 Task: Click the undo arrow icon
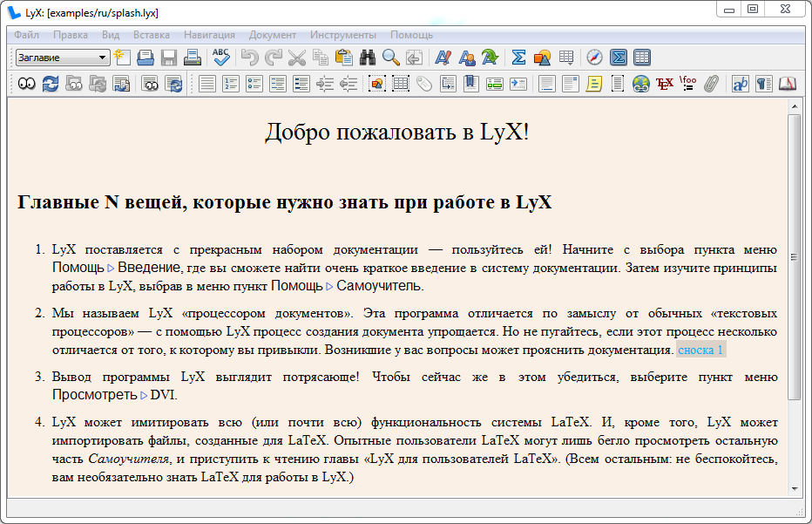[x=249, y=58]
